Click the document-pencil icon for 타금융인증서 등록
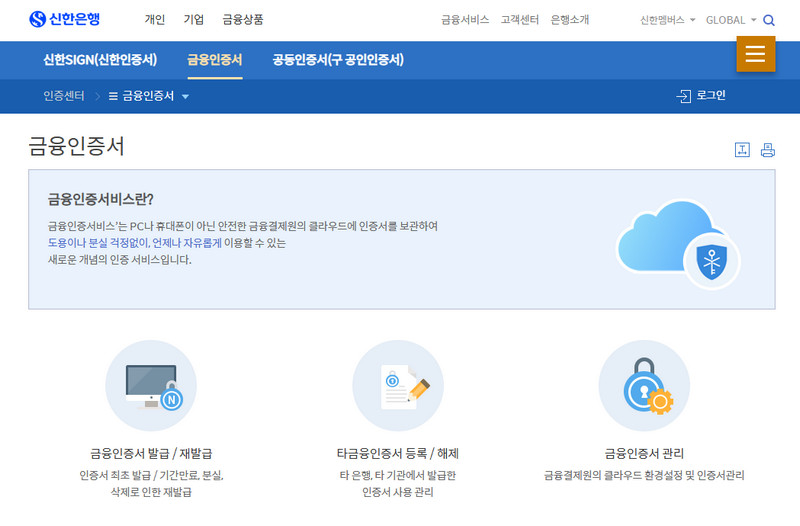This screenshot has height=526, width=800. pyautogui.click(x=398, y=385)
